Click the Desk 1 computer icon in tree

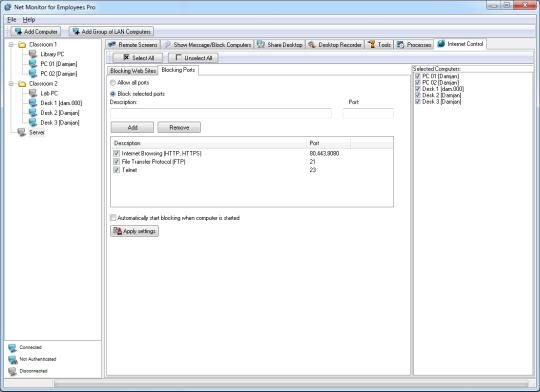pyautogui.click(x=33, y=103)
